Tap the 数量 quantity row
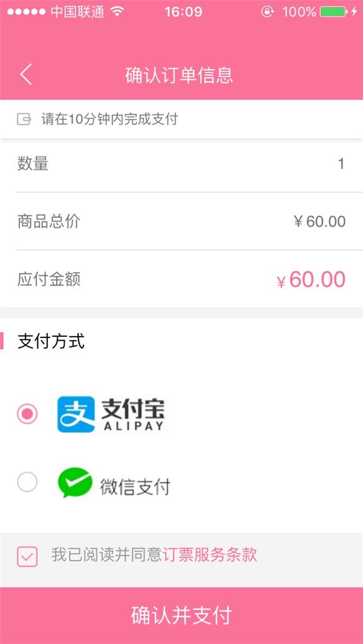 181,163
